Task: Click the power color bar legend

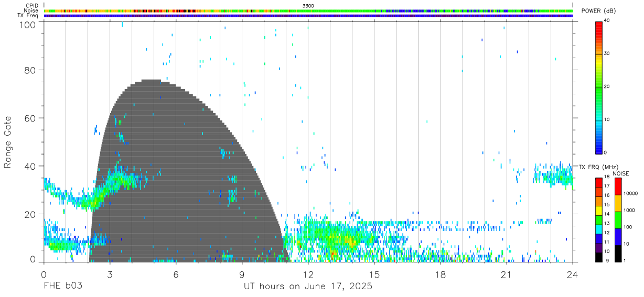Action: coord(598,87)
